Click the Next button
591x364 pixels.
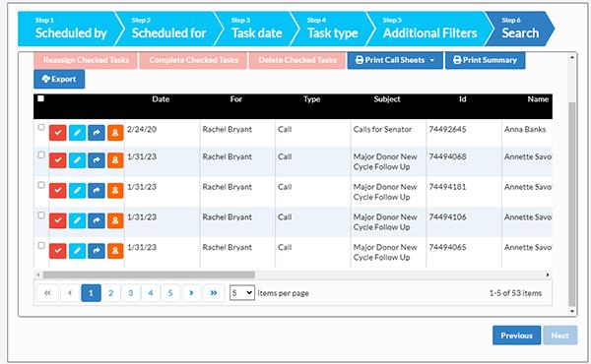pyautogui.click(x=559, y=335)
